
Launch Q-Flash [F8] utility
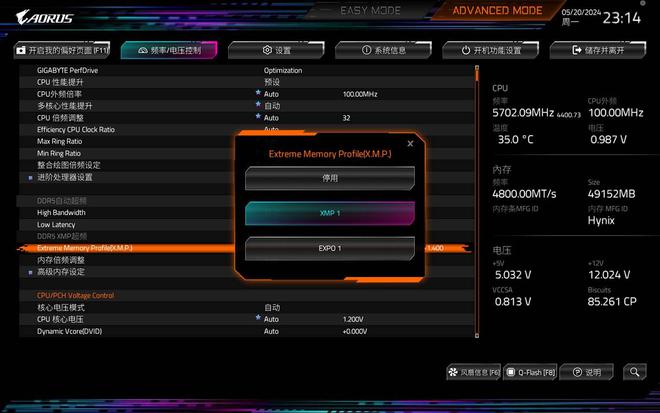pos(530,372)
